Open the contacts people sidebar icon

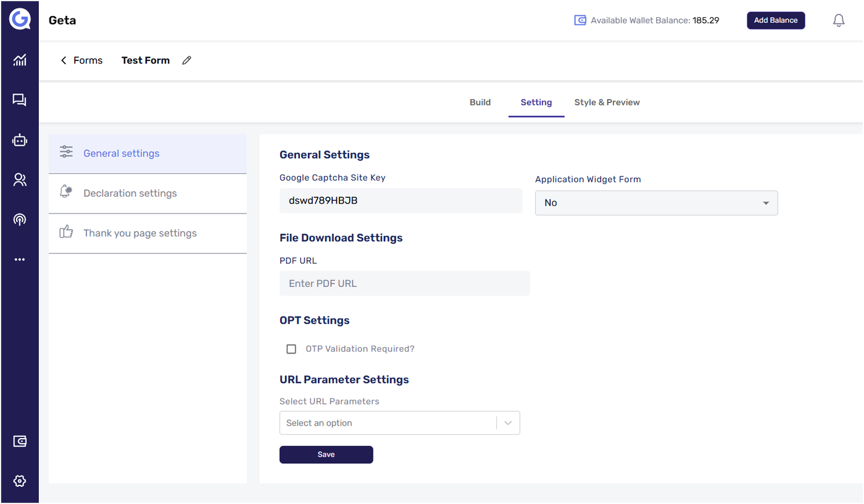click(19, 180)
